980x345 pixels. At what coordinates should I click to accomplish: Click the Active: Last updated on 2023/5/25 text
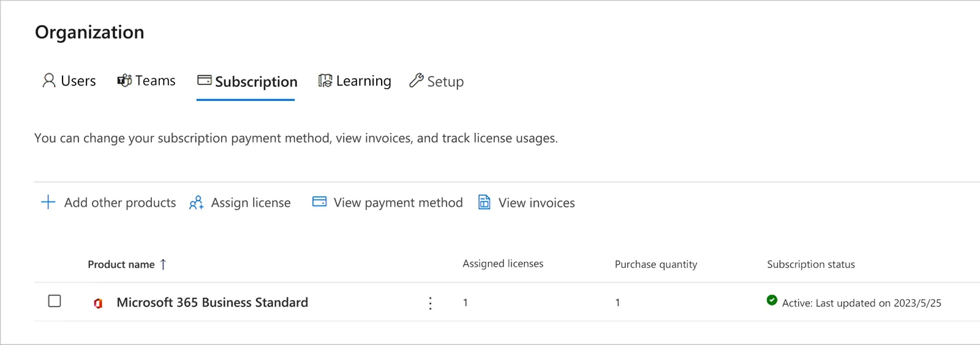(x=862, y=303)
